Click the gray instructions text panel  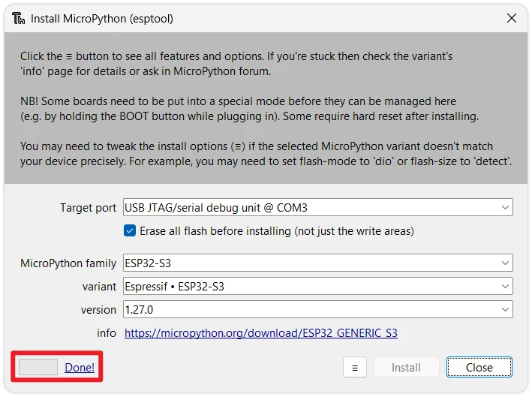(266, 109)
